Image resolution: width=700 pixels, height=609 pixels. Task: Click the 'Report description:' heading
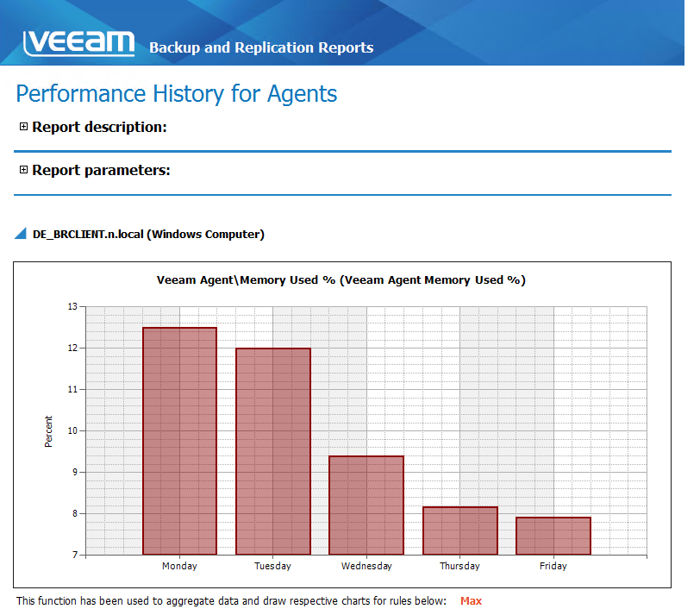99,128
